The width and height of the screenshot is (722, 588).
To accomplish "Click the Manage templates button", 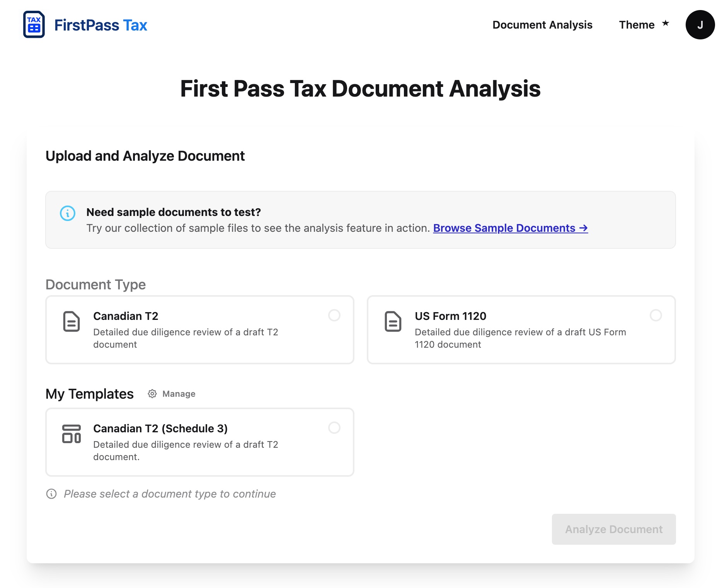I will point(179,394).
